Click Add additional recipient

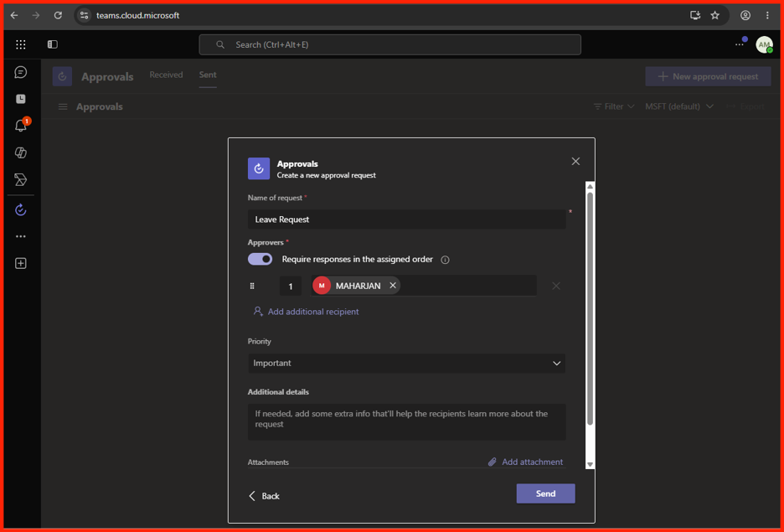(x=306, y=312)
